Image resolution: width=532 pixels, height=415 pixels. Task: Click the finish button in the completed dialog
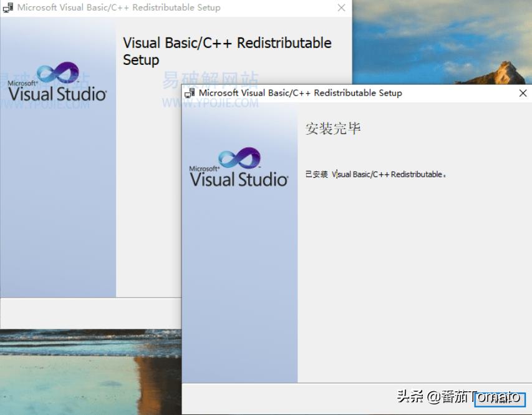500,400
